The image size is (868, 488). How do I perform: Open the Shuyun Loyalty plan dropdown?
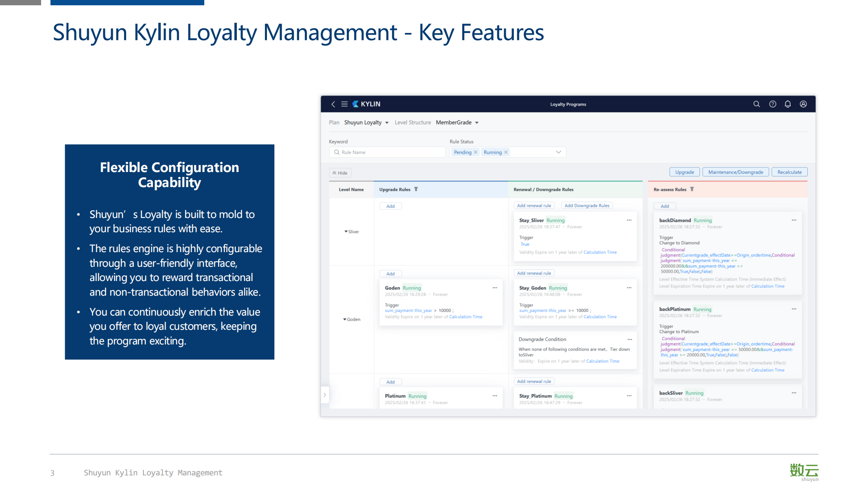(x=366, y=122)
